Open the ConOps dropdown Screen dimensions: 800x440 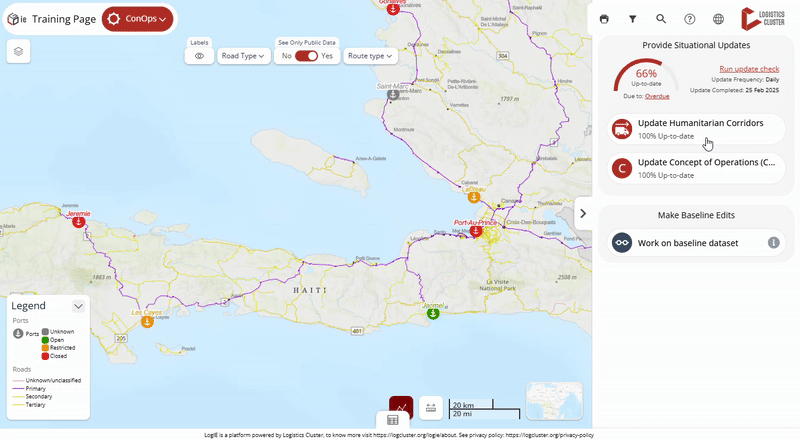click(x=138, y=19)
